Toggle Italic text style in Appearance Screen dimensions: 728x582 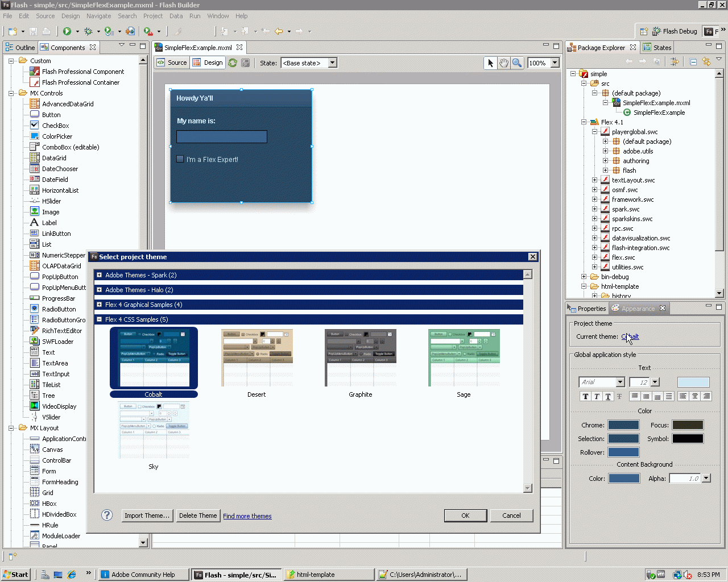(597, 396)
